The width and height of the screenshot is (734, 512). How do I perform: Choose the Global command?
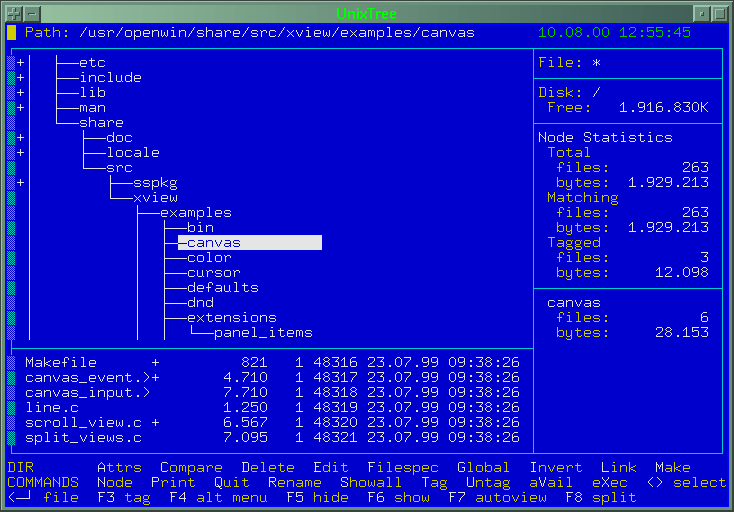(483, 467)
